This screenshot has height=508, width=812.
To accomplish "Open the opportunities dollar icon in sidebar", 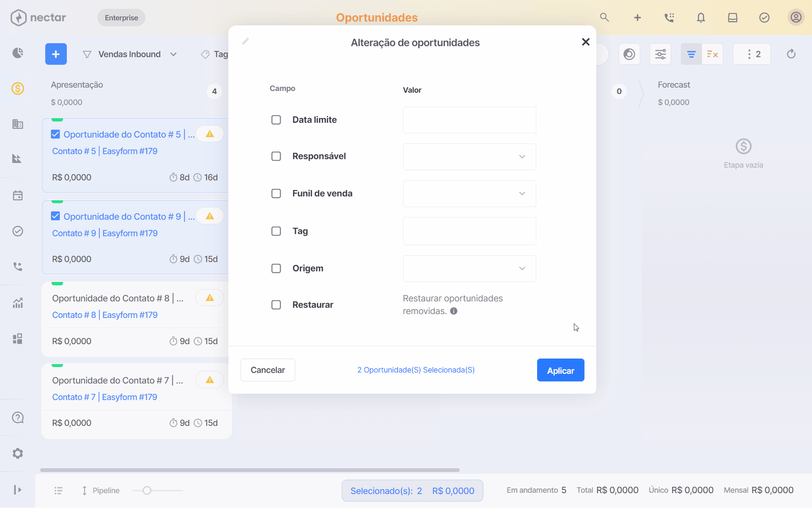I will 18,88.
